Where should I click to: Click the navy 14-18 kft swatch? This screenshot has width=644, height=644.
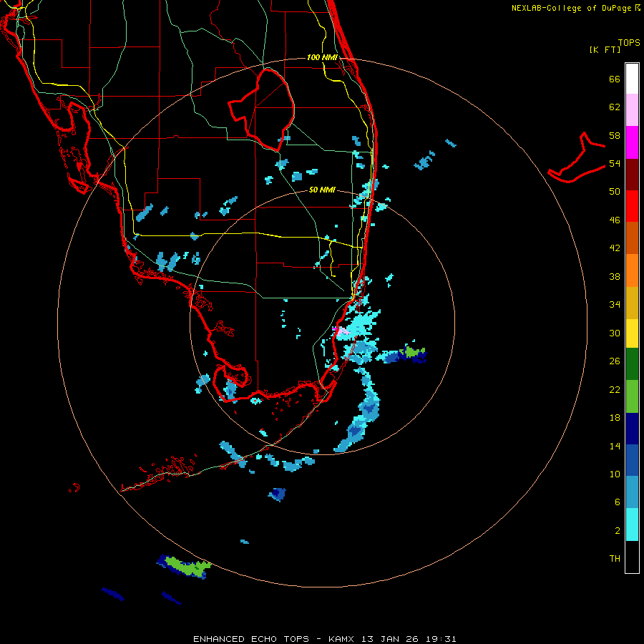click(632, 429)
